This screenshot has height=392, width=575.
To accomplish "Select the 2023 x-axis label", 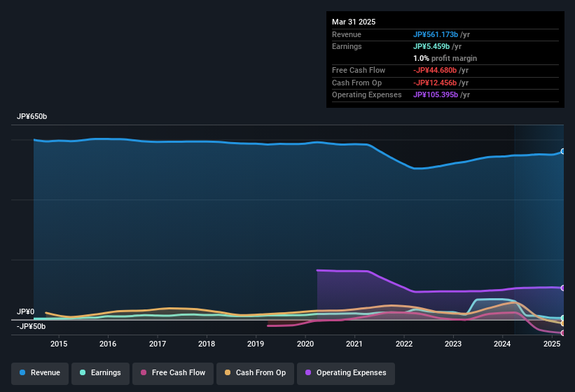I will [x=453, y=344].
